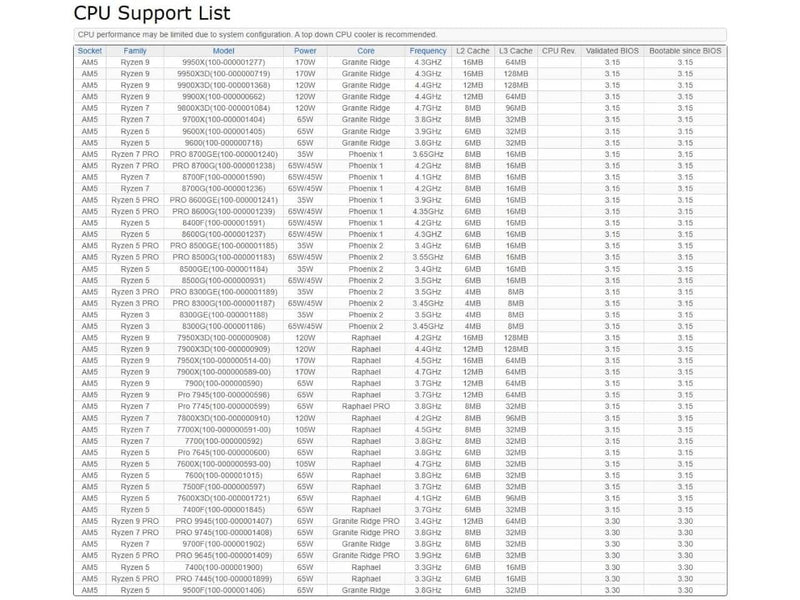Select the 8300GE(100-000001188) model cell
Image resolution: width=800 pixels, height=600 pixels.
(223, 315)
